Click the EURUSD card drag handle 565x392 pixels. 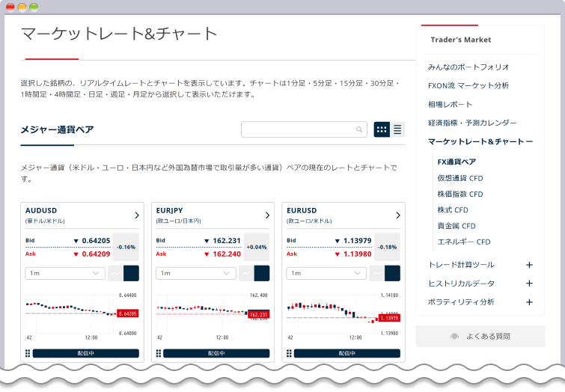click(x=289, y=353)
